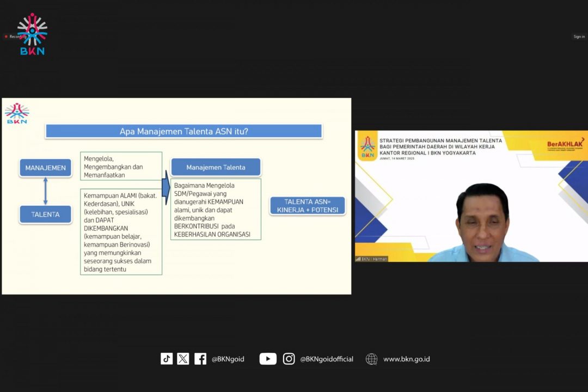This screenshot has height=392, width=588.
Task: Click the TikTok icon in footer
Action: (167, 359)
